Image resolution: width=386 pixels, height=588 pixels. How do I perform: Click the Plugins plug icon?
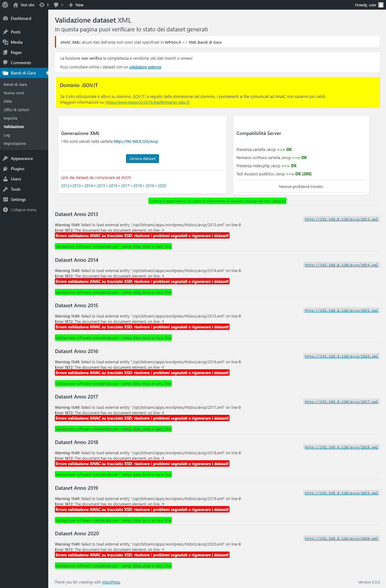point(5,169)
